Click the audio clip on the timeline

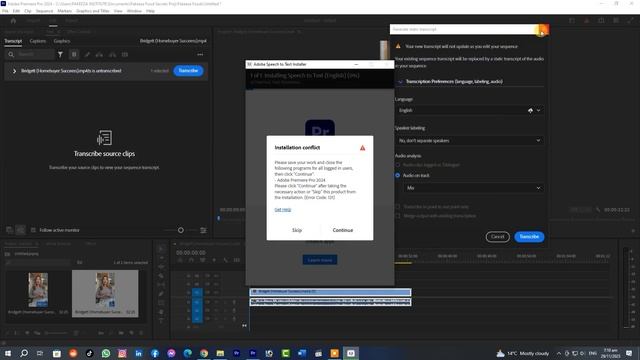point(330,302)
